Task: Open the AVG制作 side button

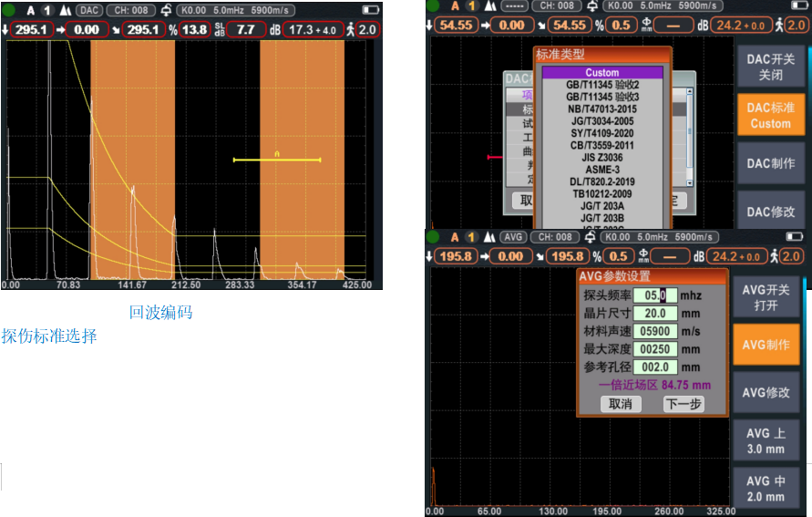Action: point(766,345)
